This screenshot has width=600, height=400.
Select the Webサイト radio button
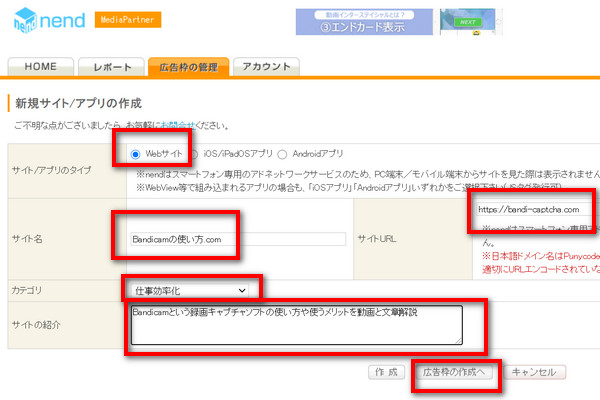coord(135,154)
